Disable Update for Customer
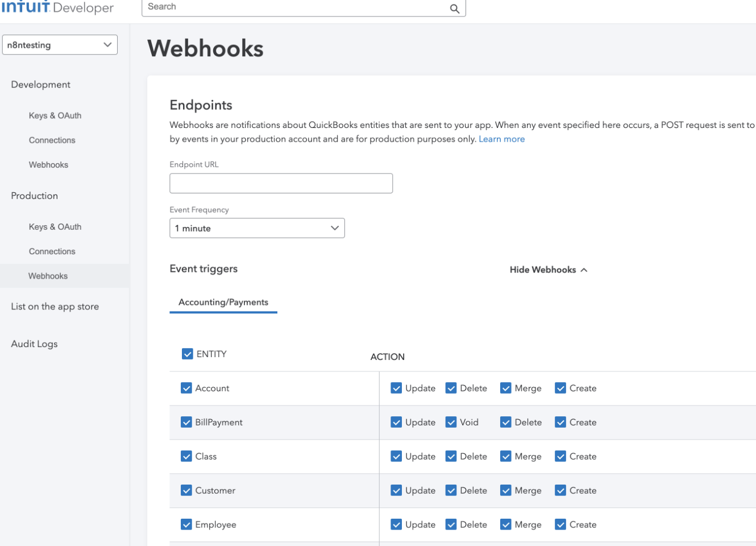Image resolution: width=756 pixels, height=546 pixels. click(x=396, y=490)
